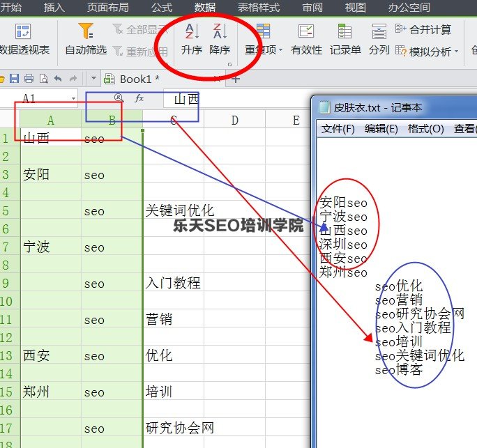Click Notepad line 深圳seo
The height and width of the screenshot is (448, 477).
pos(343,245)
